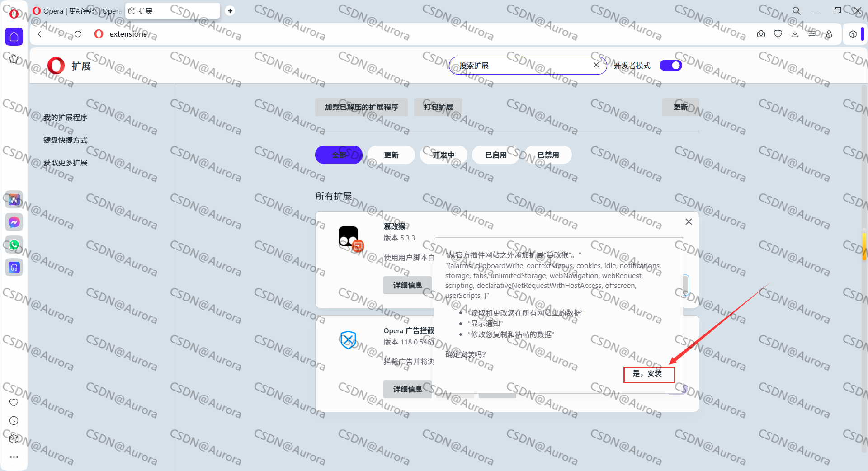
Task: Click the "显示通知" permission line
Action: (486, 324)
